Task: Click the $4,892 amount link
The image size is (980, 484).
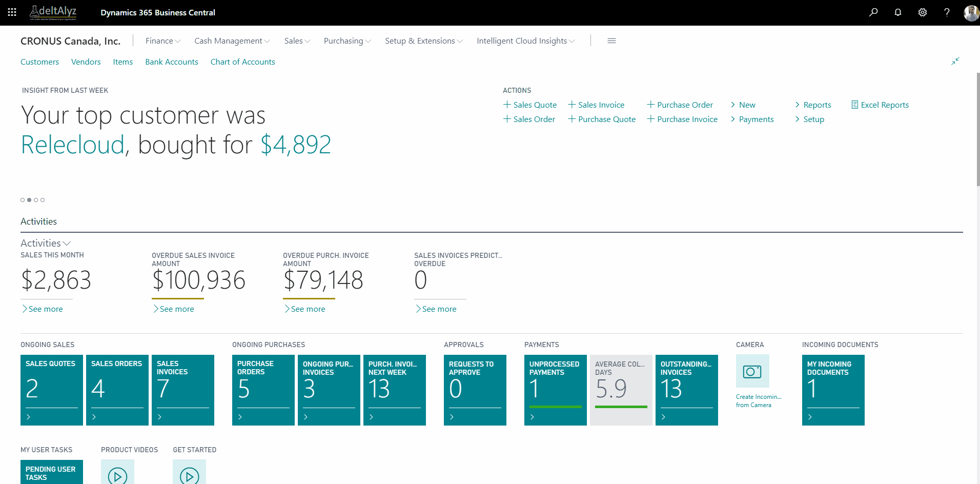Action: coord(296,145)
